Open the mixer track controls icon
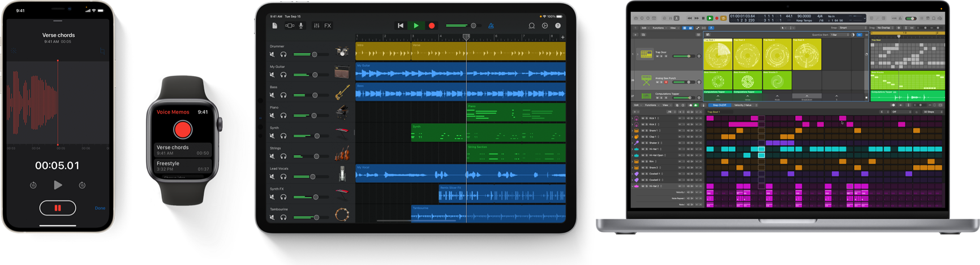The width and height of the screenshot is (980, 265). [316, 25]
